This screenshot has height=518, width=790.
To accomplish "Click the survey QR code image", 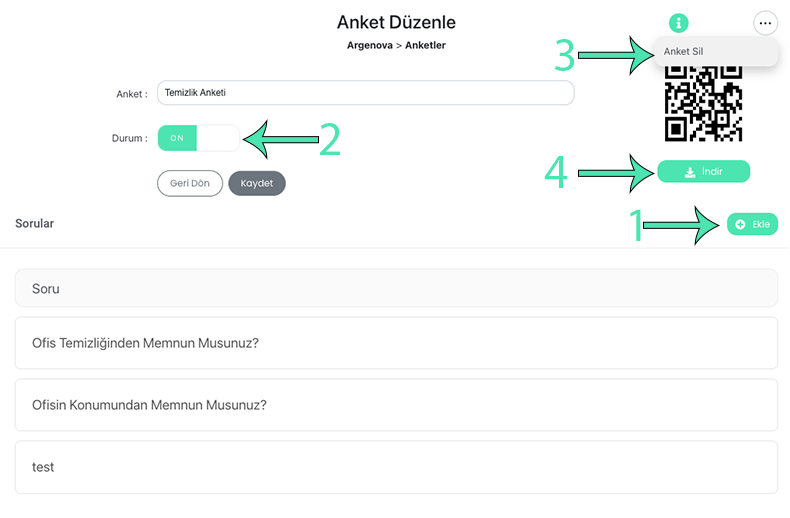I will [x=703, y=103].
